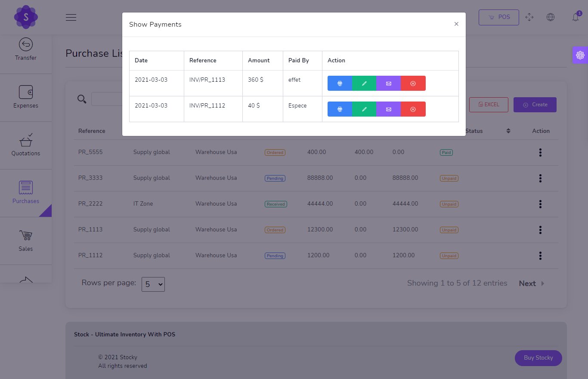Open action menu for PR_3333

540,178
